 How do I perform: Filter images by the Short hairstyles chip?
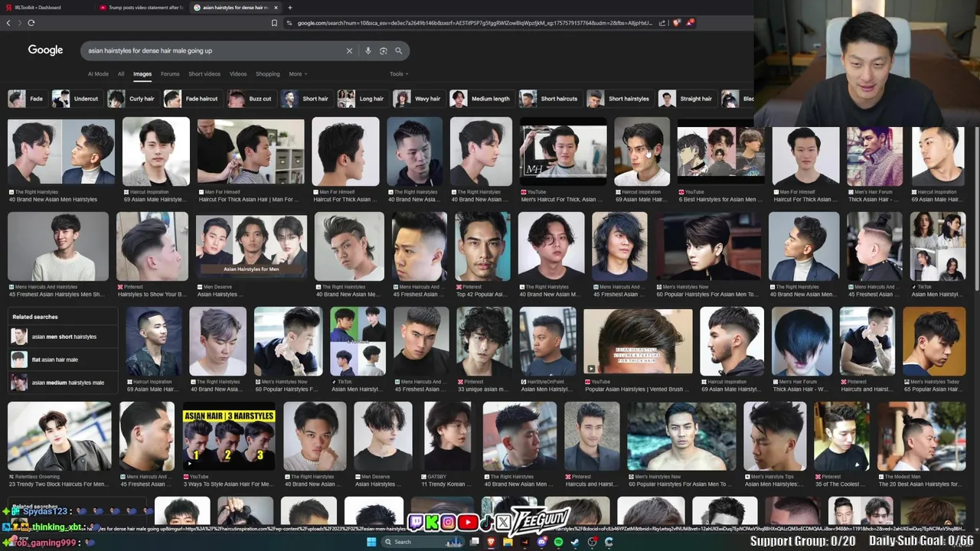click(x=619, y=99)
